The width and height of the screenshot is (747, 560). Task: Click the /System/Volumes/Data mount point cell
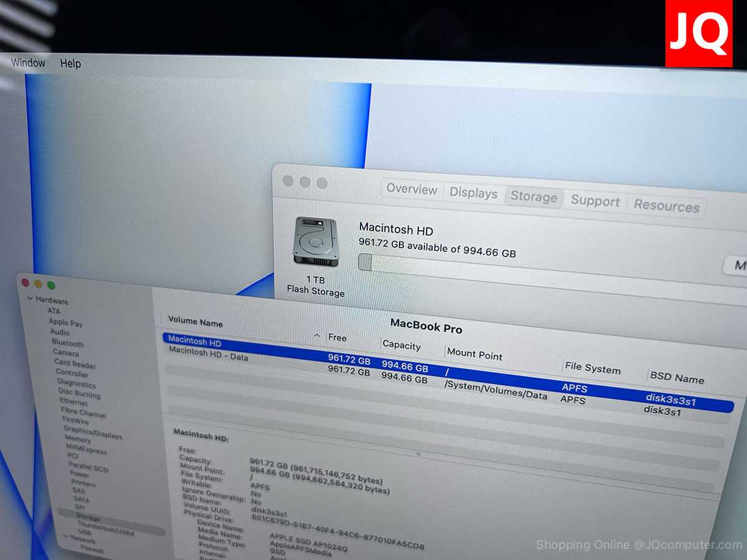[496, 390]
